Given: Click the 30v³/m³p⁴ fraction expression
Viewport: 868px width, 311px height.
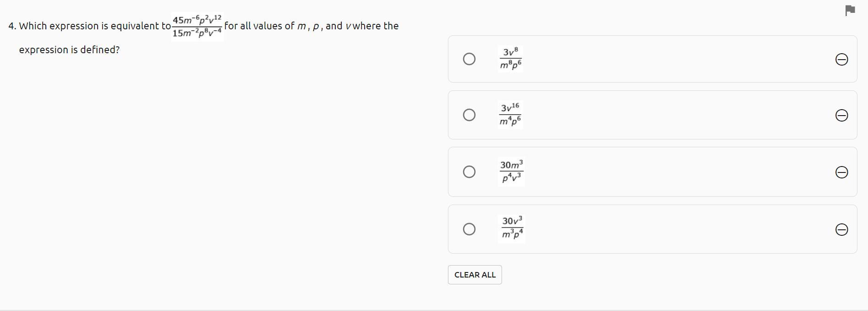Looking at the screenshot, I should (x=512, y=228).
